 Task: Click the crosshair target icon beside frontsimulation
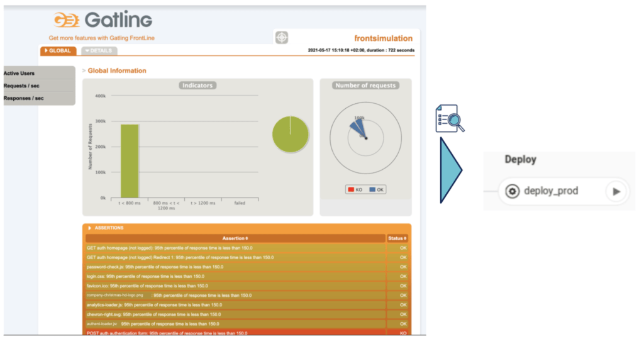282,38
